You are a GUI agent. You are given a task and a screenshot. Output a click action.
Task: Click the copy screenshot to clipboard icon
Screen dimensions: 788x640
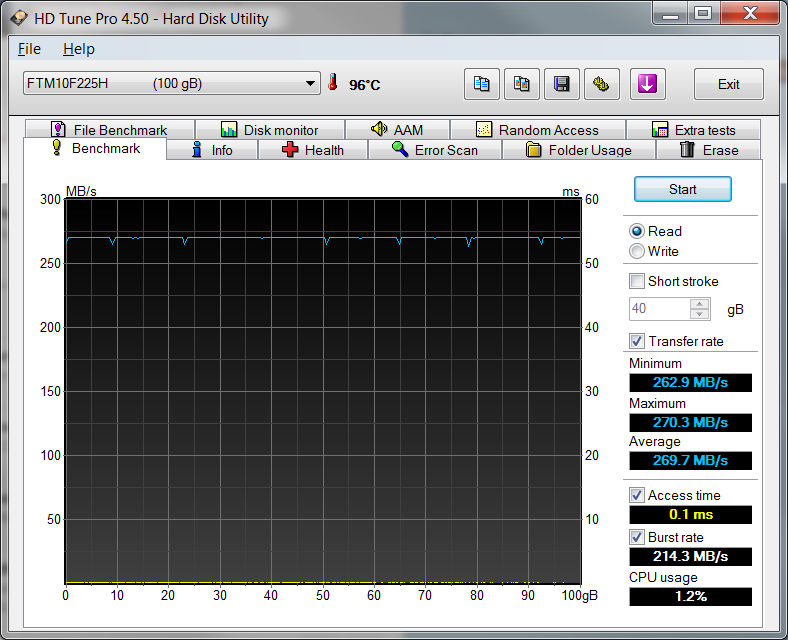pyautogui.click(x=521, y=84)
